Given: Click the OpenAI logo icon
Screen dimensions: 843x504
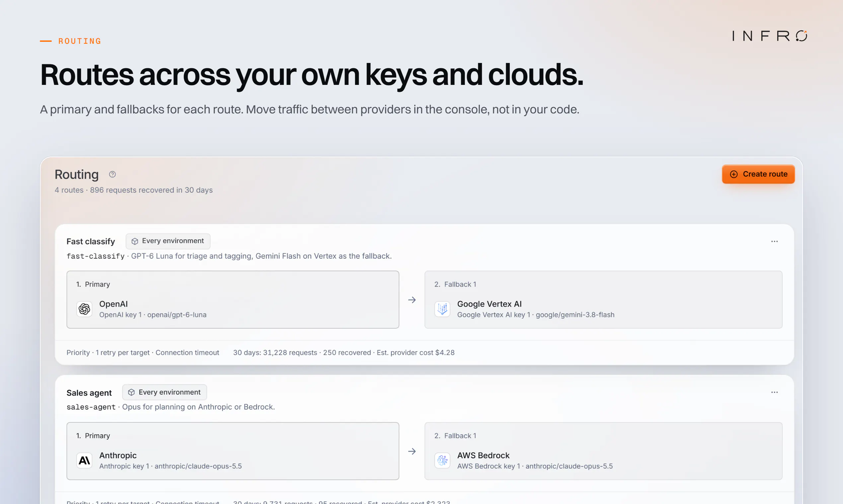Looking at the screenshot, I should point(84,309).
